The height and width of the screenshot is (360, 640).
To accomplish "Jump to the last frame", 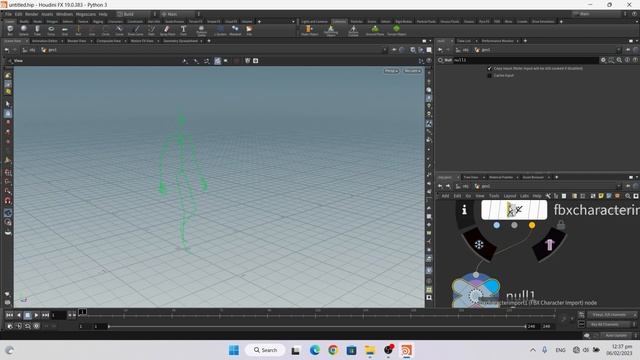I will [x=45, y=315].
